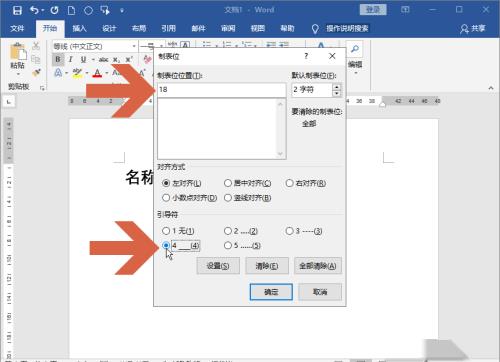Image resolution: width=500 pixels, height=362 pixels.
Task: Create new document via blank page icon
Action: pyautogui.click(x=71, y=10)
